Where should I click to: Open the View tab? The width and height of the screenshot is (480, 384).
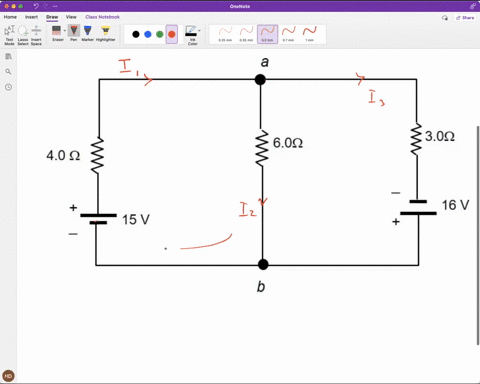(x=71, y=17)
